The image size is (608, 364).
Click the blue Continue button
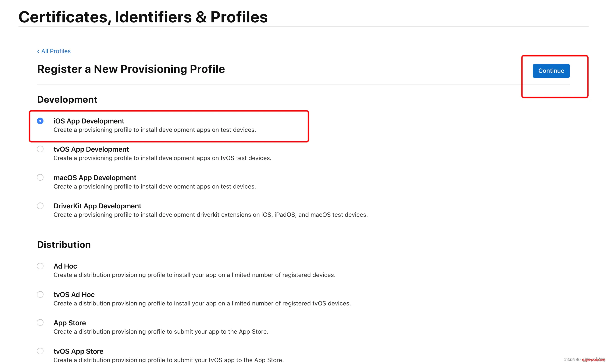551,71
